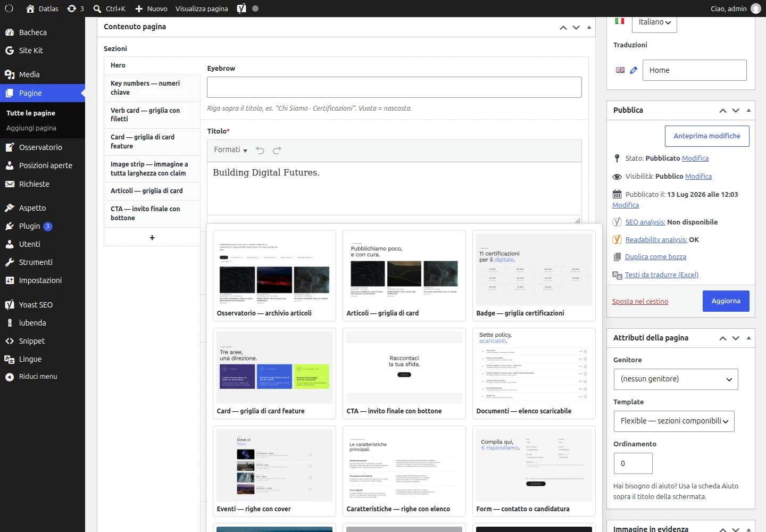Select Image strip section tab

(152, 169)
